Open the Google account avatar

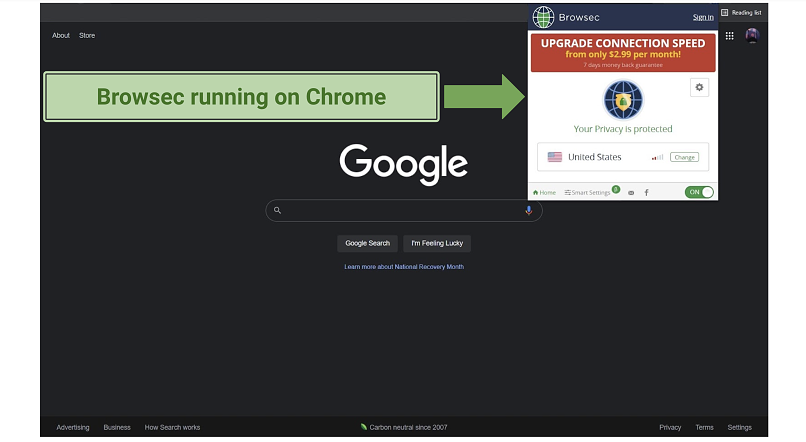752,35
